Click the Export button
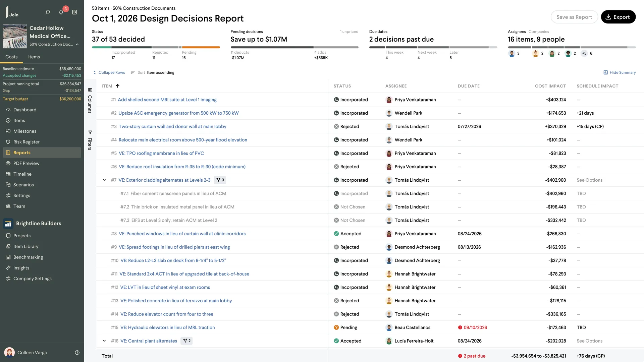This screenshot has height=362, width=644. pos(618,17)
